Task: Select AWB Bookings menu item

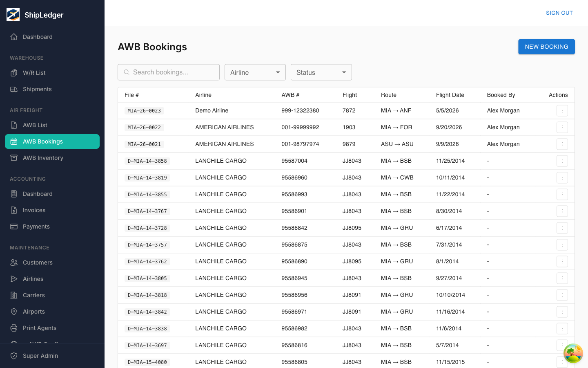Action: 52,141
